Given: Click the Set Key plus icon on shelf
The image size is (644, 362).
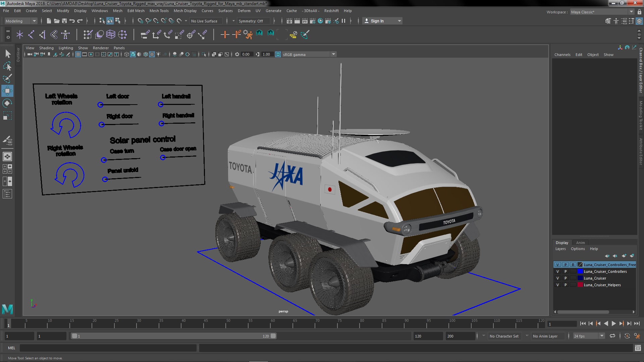Looking at the screenshot, I should click(x=225, y=35).
